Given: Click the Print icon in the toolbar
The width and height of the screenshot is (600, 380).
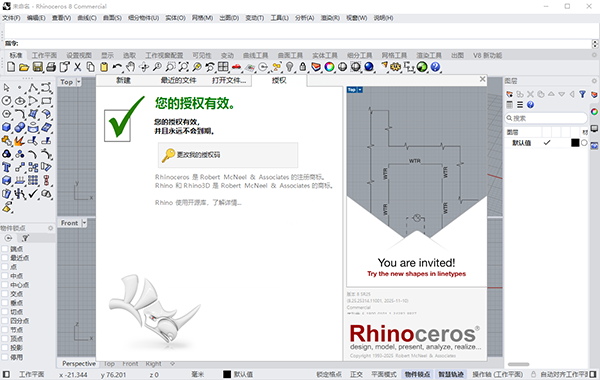Looking at the screenshot, I should point(51,67).
